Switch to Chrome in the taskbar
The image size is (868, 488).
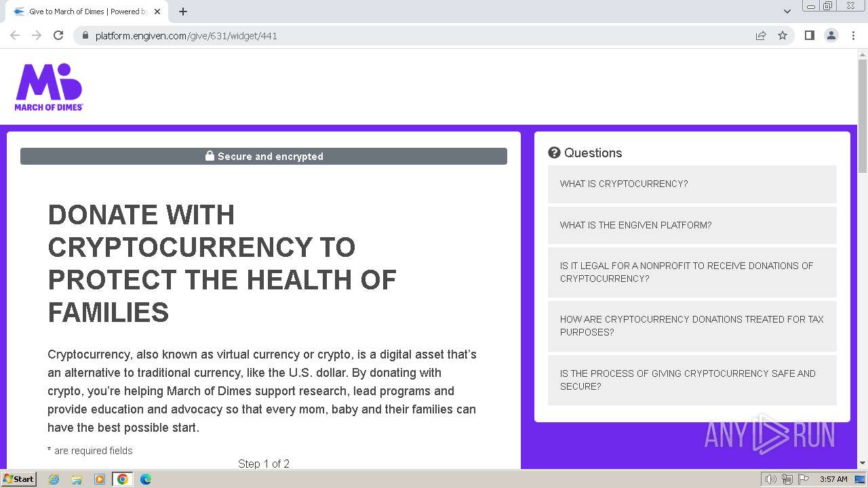point(123,479)
